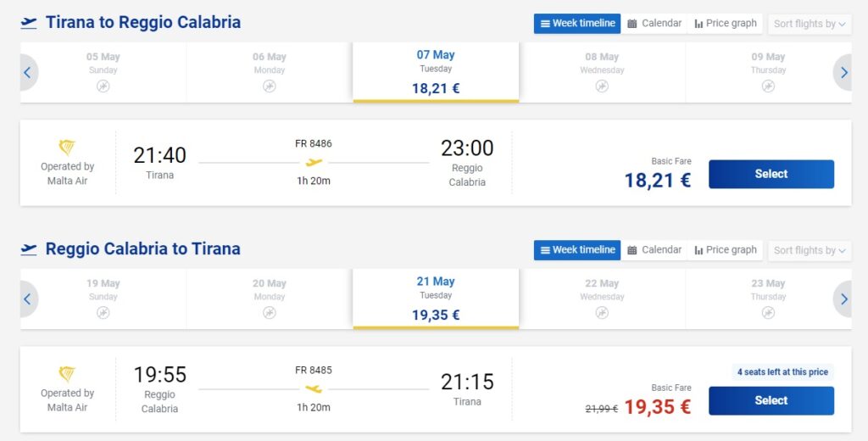Click the outbound next-week arrow

[x=843, y=73]
